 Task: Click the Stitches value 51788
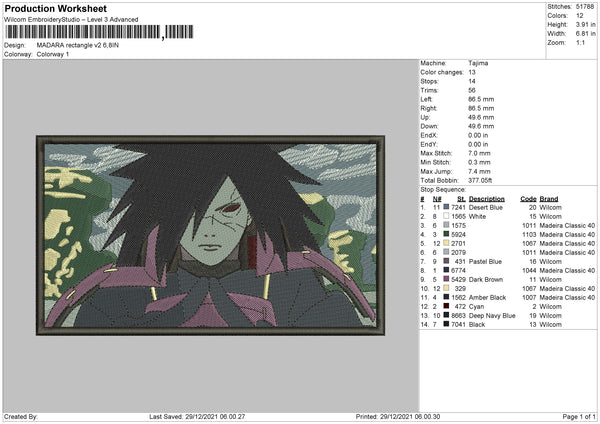585,7
